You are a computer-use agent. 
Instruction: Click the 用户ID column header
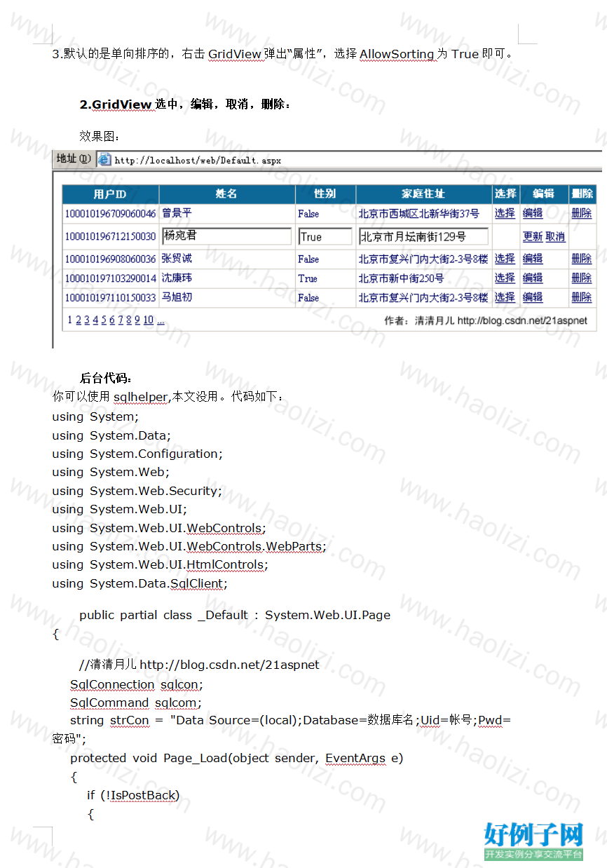click(110, 194)
